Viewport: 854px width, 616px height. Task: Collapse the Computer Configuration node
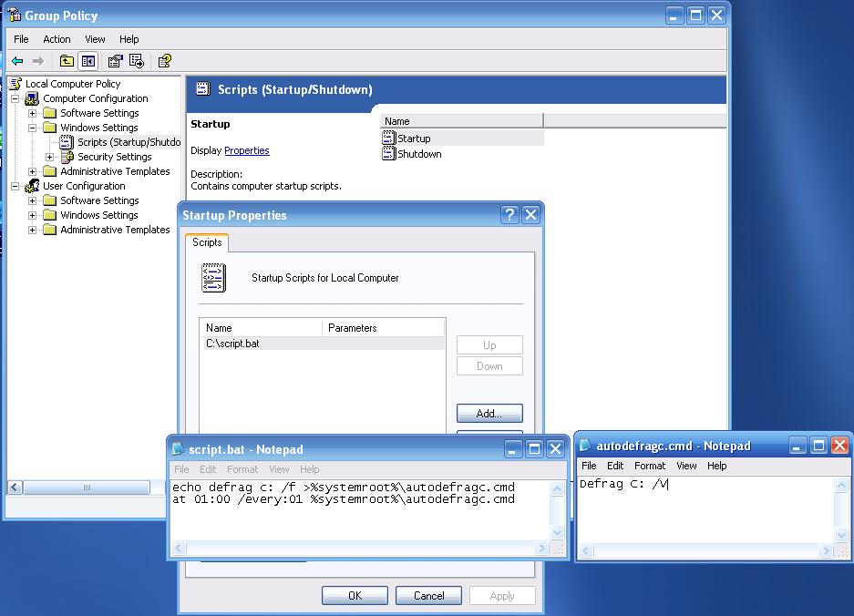[15, 98]
